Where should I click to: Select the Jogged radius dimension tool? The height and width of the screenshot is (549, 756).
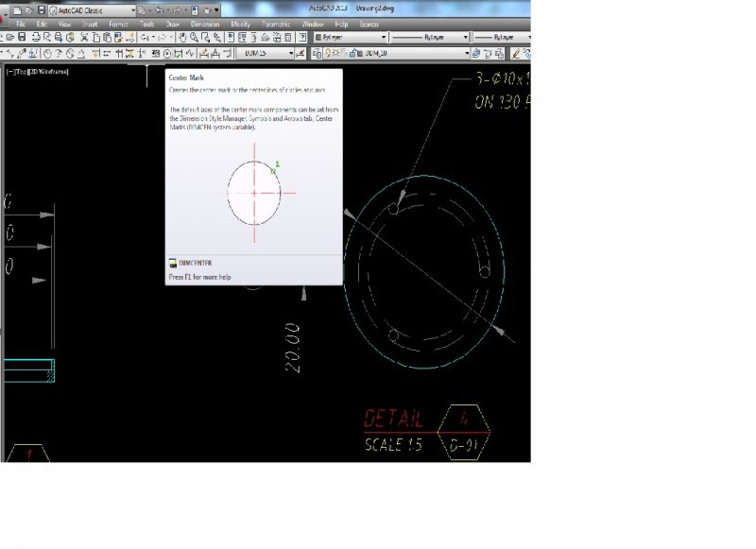[59, 54]
